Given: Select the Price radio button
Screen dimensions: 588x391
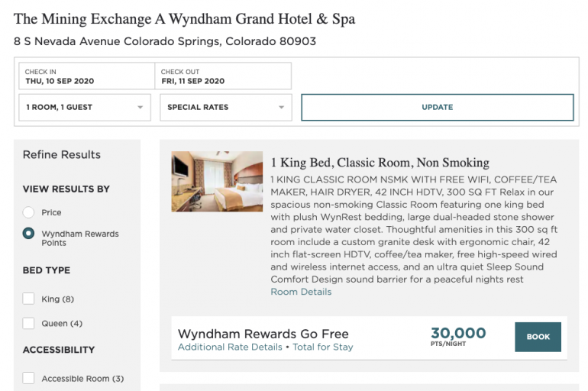Looking at the screenshot, I should tap(29, 212).
